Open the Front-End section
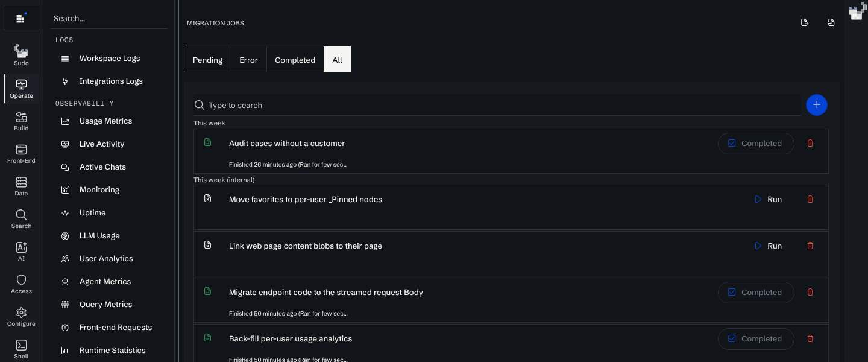 (21, 154)
